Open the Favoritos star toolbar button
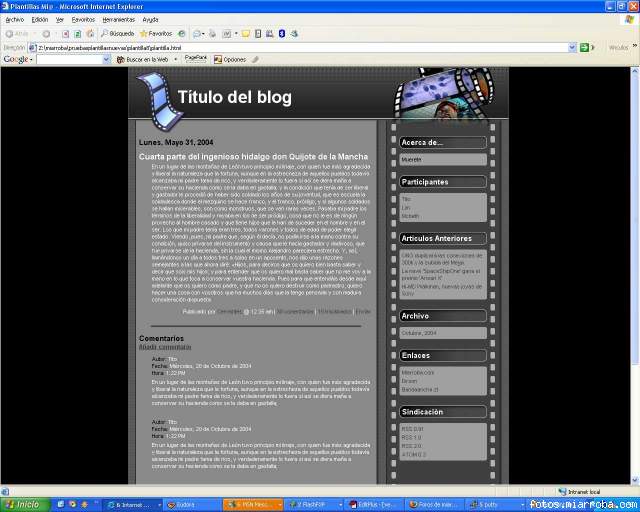 point(156,34)
